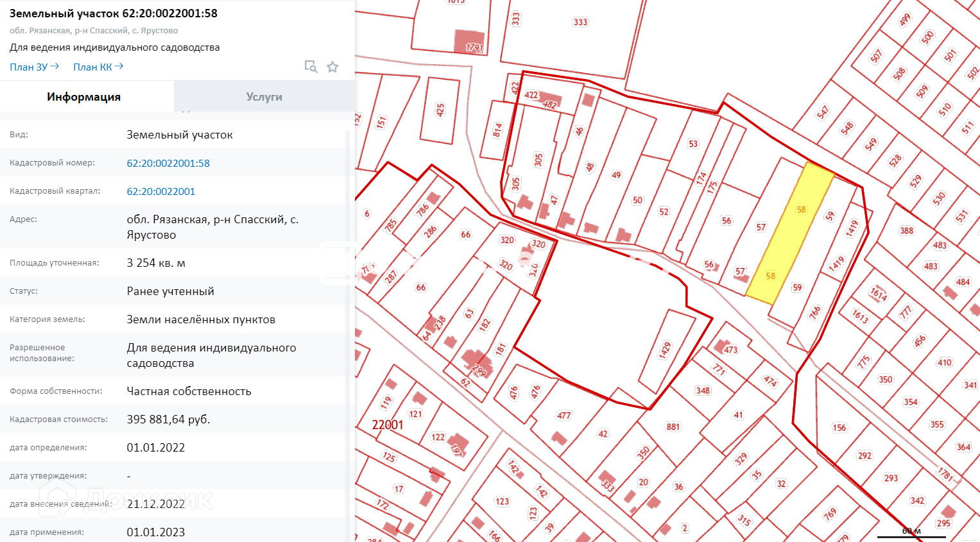This screenshot has width=980, height=542.
Task: Click parcel 348 on the map
Action: [x=703, y=391]
